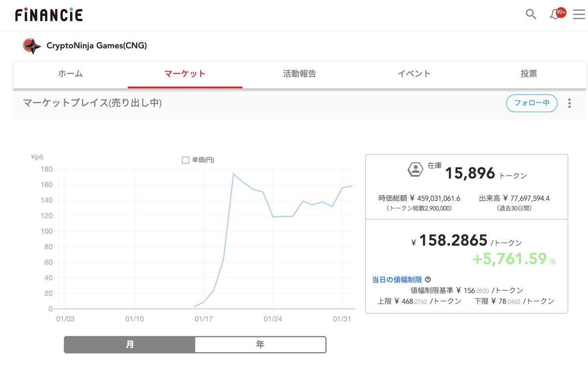Select the マーケット tab

pyautogui.click(x=185, y=74)
